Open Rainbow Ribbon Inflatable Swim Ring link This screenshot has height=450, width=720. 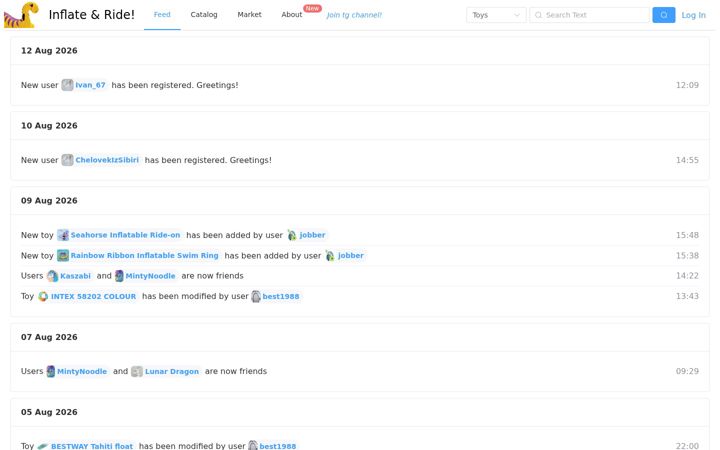click(145, 255)
